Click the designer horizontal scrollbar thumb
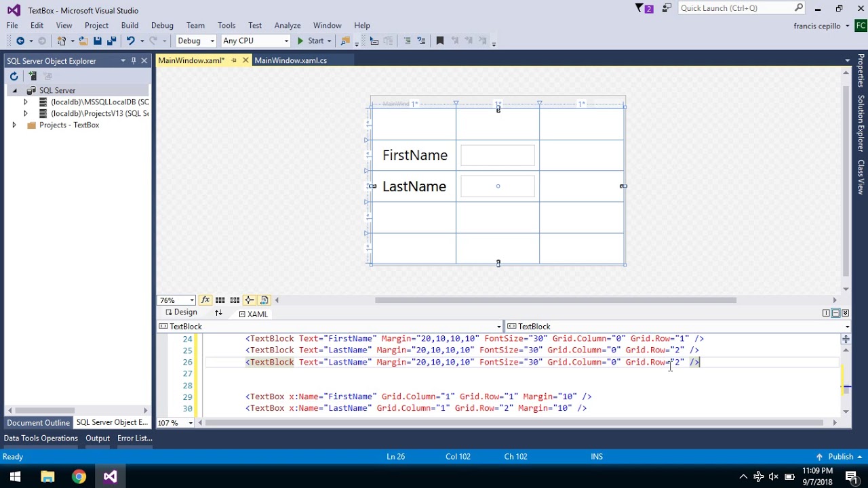The width and height of the screenshot is (868, 488). pyautogui.click(x=555, y=300)
